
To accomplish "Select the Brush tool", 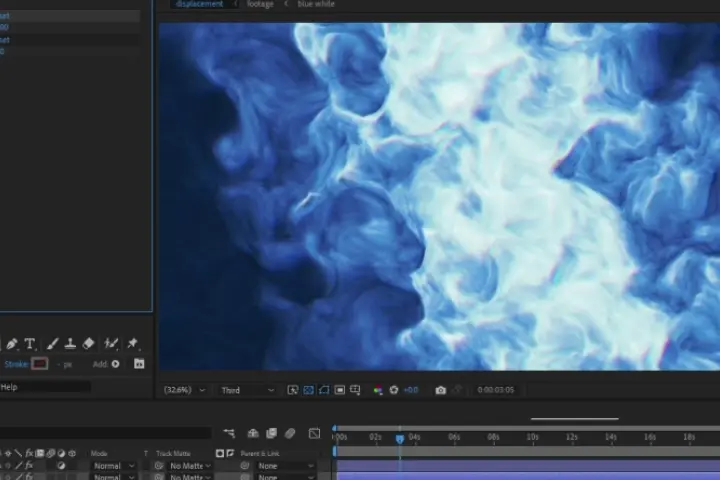I will pyautogui.click(x=52, y=344).
